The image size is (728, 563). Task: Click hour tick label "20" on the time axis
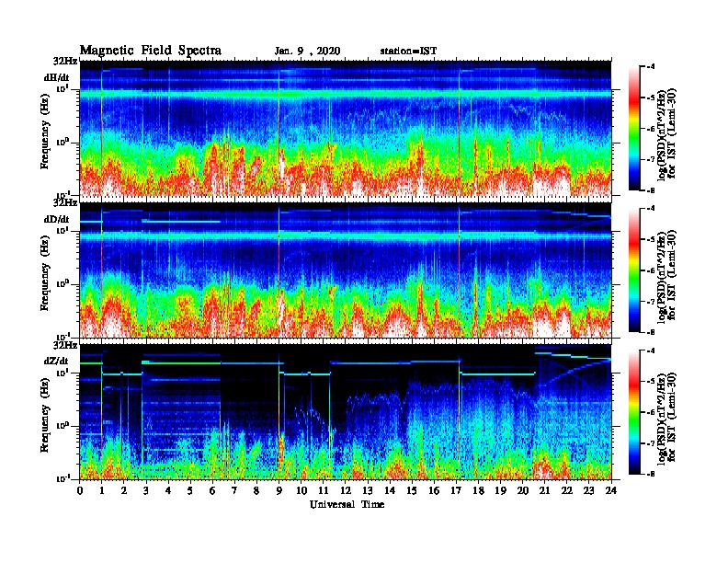pos(523,490)
